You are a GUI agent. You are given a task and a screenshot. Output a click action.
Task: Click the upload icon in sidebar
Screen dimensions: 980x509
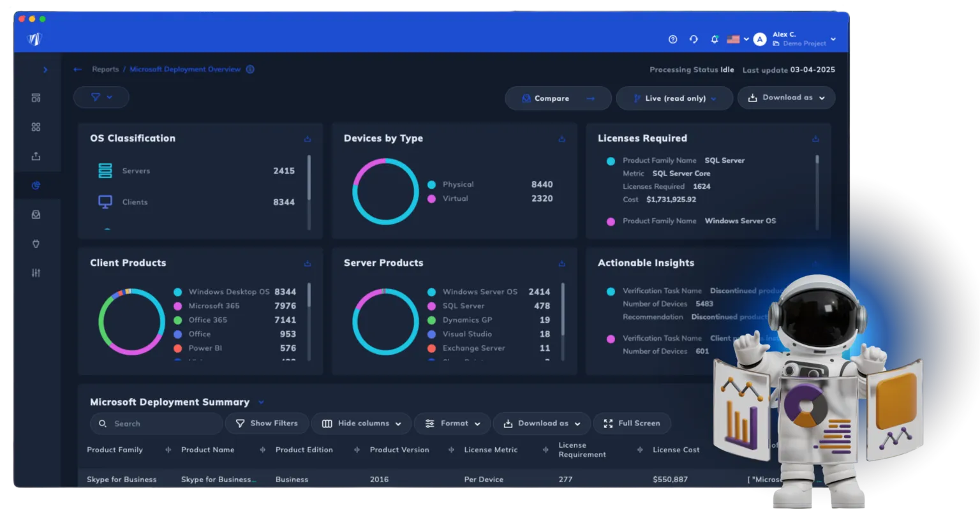pos(36,156)
